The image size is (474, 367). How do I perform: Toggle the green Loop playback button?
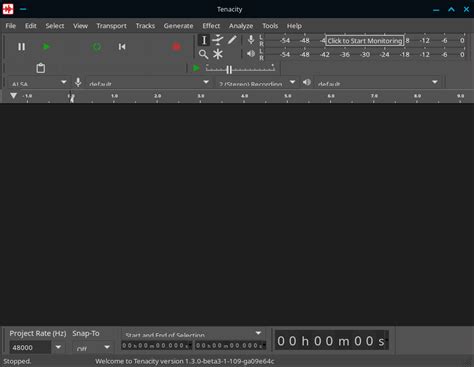click(x=97, y=47)
